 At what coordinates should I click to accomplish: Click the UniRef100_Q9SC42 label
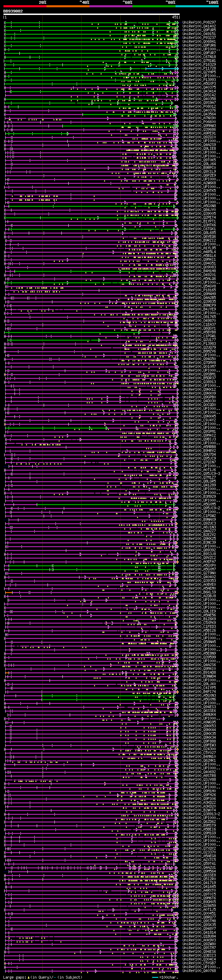pos(199,95)
